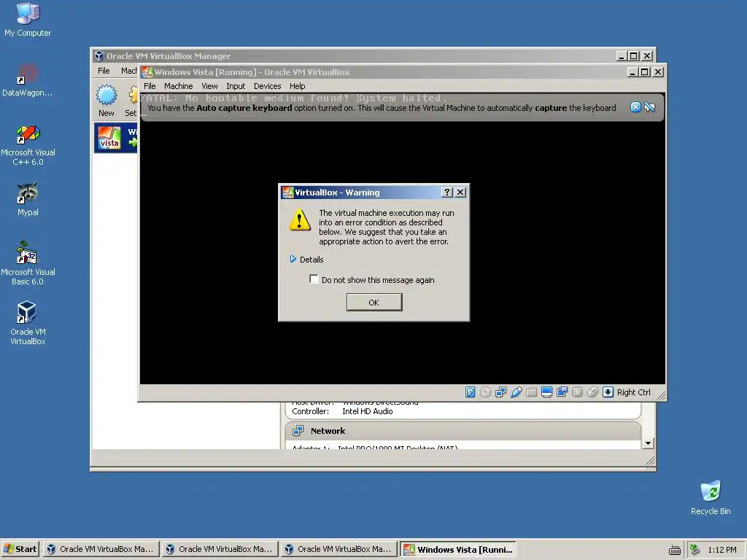
Task: Open the Machine menu of the VM window
Action: (178, 86)
